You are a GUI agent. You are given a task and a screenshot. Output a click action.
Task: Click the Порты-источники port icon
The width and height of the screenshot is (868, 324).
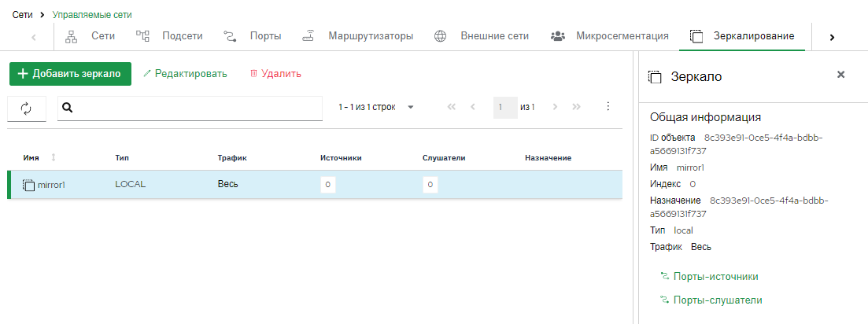pos(665,276)
